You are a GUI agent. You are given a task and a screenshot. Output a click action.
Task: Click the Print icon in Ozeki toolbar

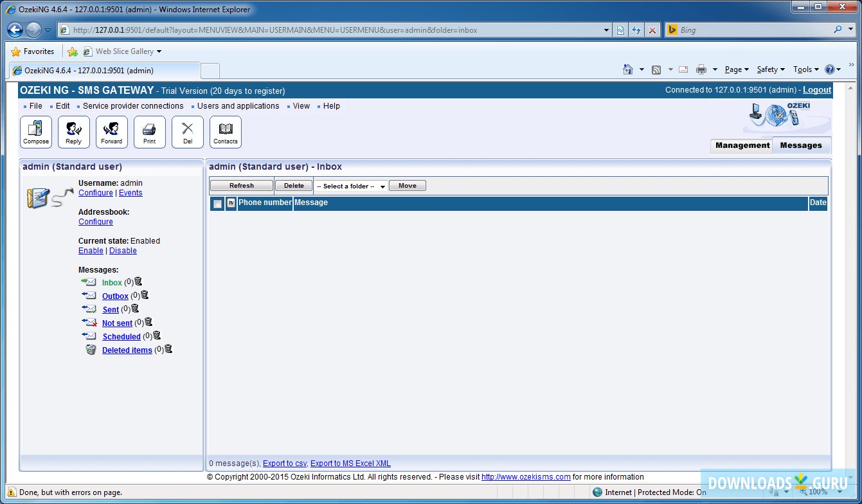coord(150,132)
